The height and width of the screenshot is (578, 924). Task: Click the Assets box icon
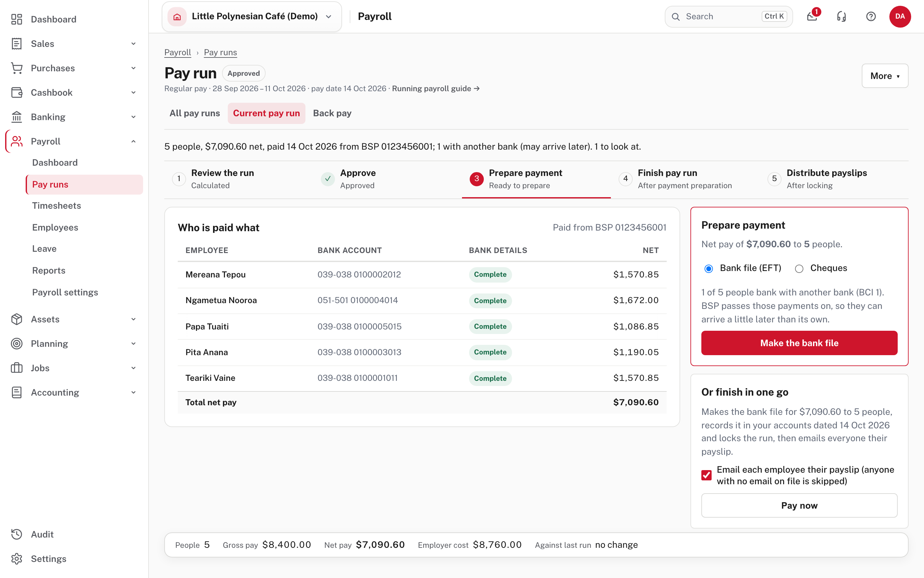[x=16, y=319]
